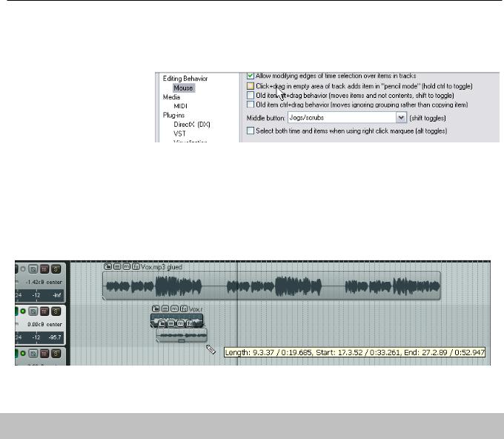
Task: Click the Length/Start/End tooltip text
Action: click(354, 352)
